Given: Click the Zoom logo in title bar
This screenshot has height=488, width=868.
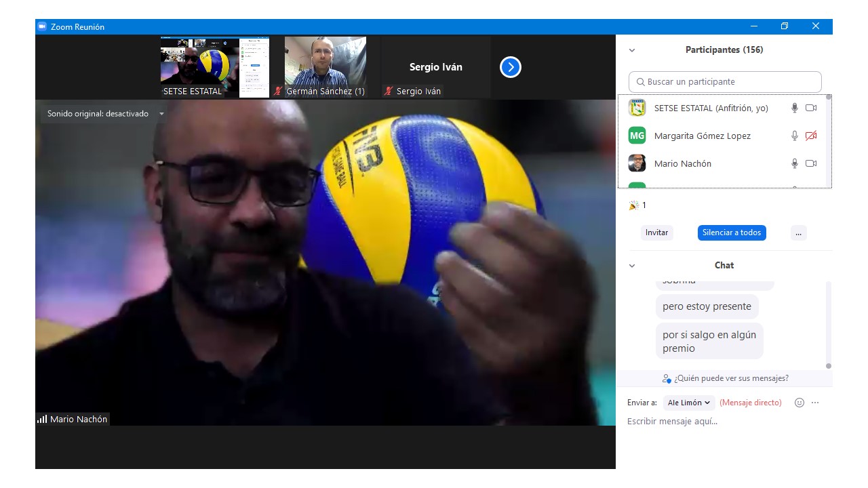Looking at the screenshot, I should (x=42, y=26).
